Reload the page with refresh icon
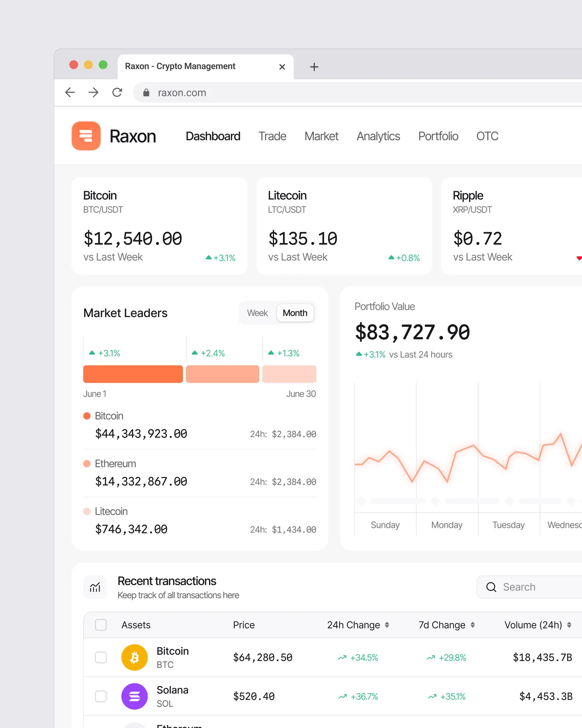 117,92
